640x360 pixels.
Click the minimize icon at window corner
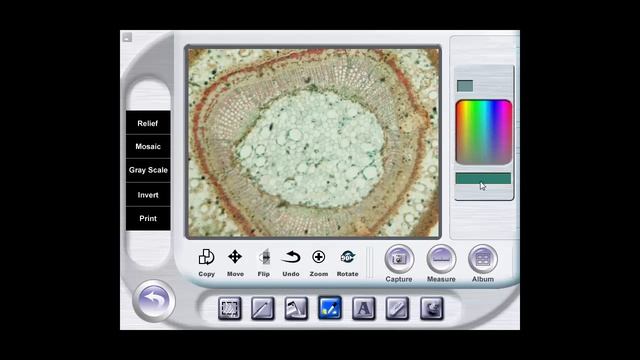click(127, 38)
